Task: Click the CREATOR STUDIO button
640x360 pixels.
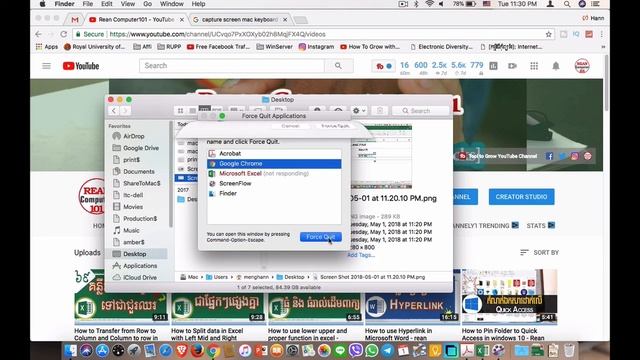Action: point(521,197)
